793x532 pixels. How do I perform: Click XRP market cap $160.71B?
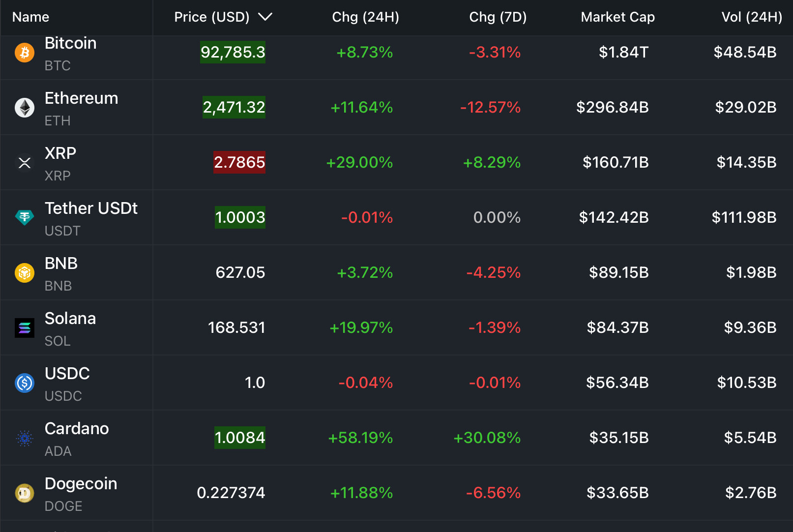(x=616, y=162)
